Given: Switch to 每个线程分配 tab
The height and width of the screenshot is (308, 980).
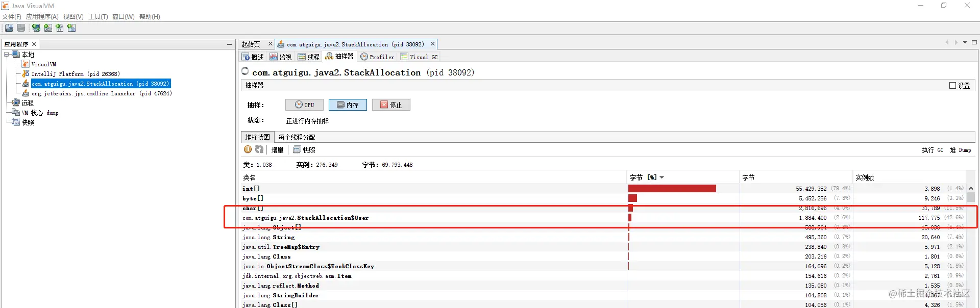Looking at the screenshot, I should (x=297, y=137).
